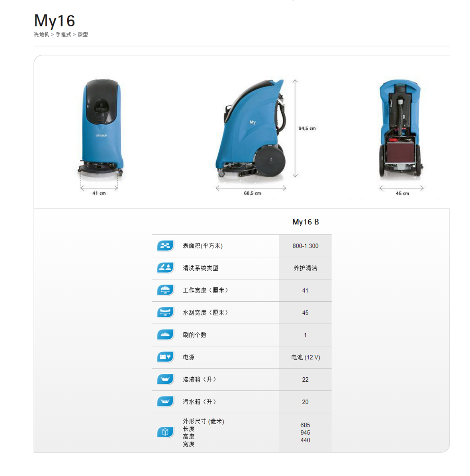Click the working width (工作宽度) brush icon

click(166, 290)
